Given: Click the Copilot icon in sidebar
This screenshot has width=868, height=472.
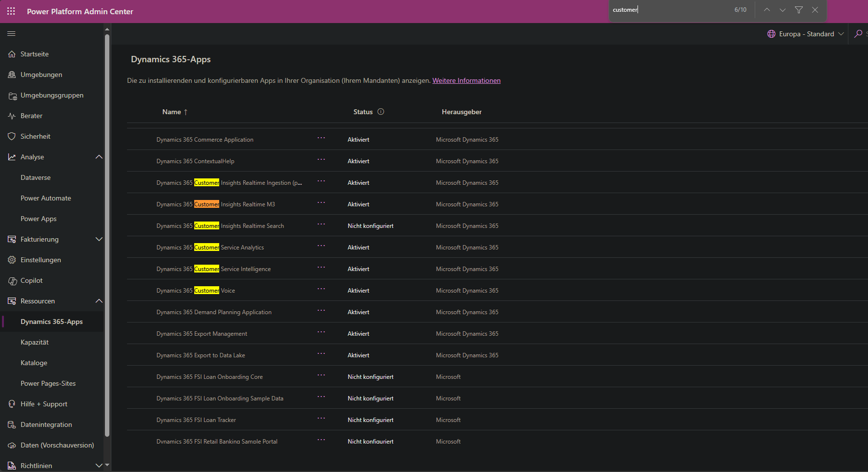Looking at the screenshot, I should 12,281.
